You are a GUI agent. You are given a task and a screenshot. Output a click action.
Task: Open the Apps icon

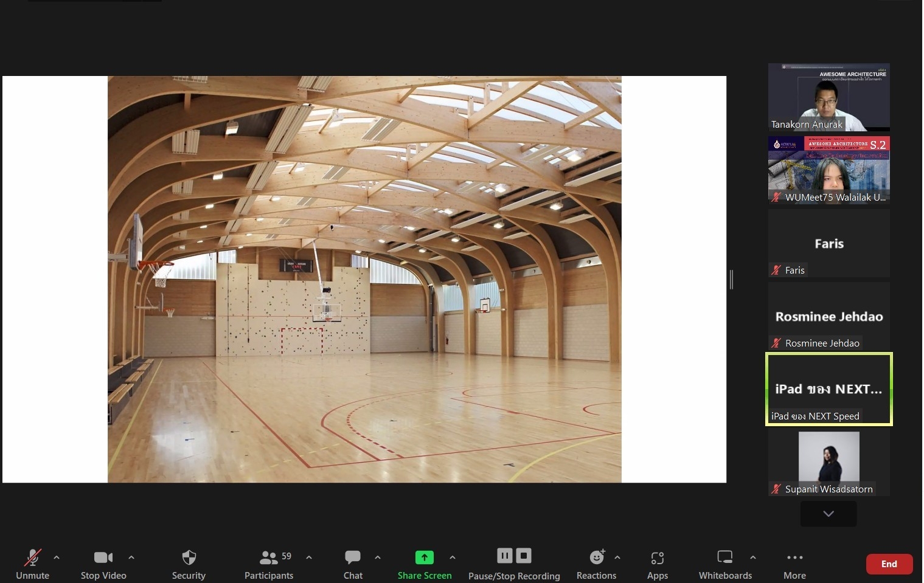(x=657, y=557)
